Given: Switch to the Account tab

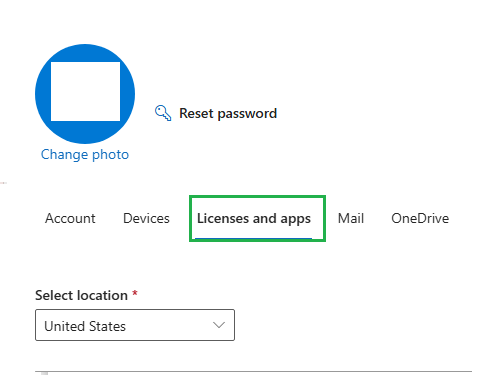Looking at the screenshot, I should click(70, 219).
